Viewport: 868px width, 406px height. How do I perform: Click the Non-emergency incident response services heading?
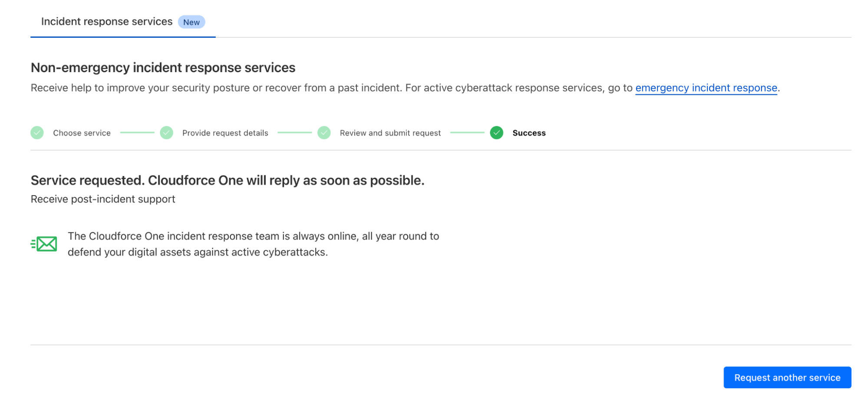coord(163,68)
